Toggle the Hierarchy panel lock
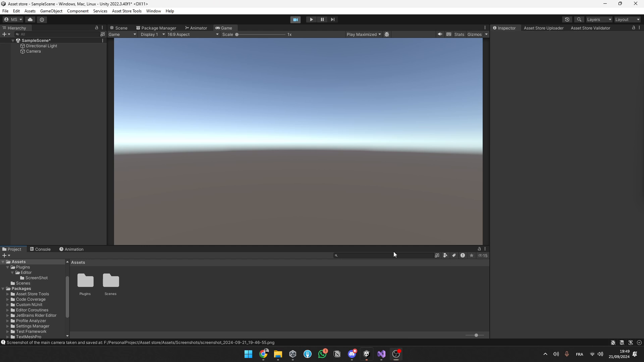644x362 pixels. 97,28
